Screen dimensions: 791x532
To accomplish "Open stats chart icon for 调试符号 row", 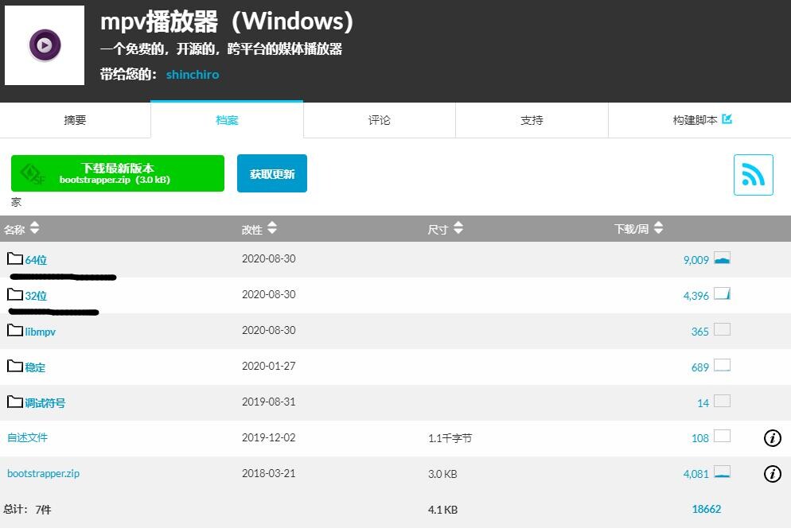I will pos(723,402).
